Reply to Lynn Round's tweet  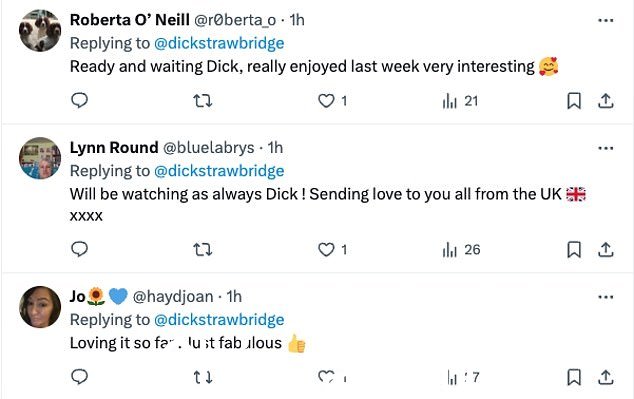tap(79, 249)
